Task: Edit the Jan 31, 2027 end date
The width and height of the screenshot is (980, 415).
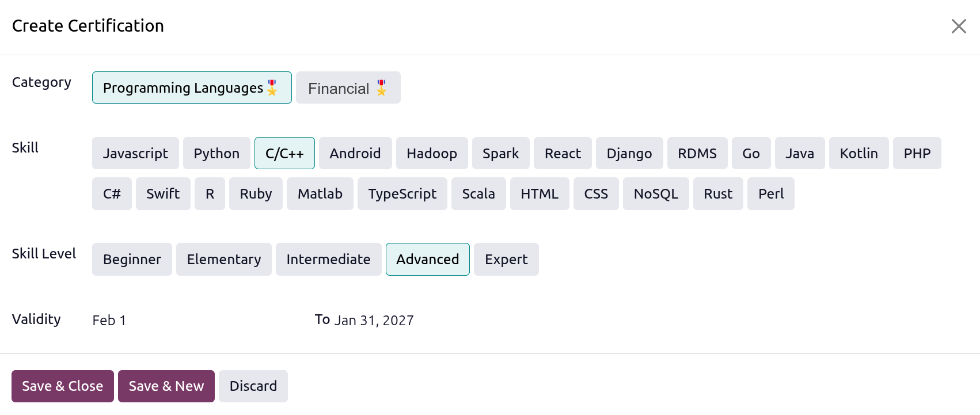Action: [x=374, y=320]
